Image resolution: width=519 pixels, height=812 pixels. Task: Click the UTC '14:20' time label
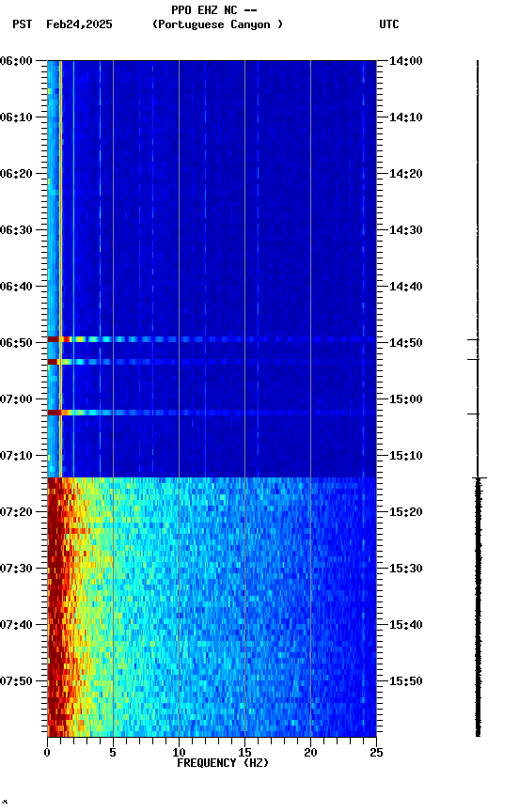[x=406, y=174]
